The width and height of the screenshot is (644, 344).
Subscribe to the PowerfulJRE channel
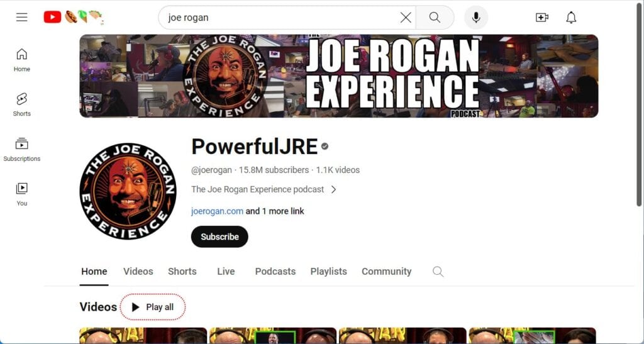coord(219,236)
